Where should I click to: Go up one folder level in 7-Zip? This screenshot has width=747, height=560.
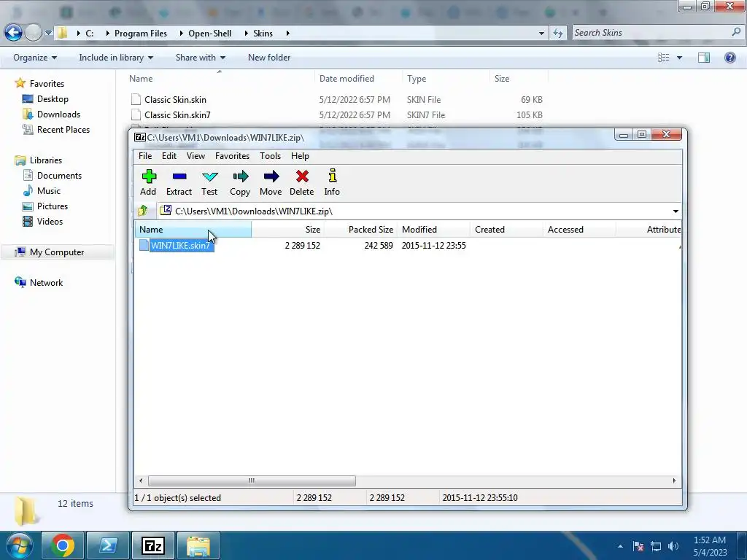pos(142,211)
